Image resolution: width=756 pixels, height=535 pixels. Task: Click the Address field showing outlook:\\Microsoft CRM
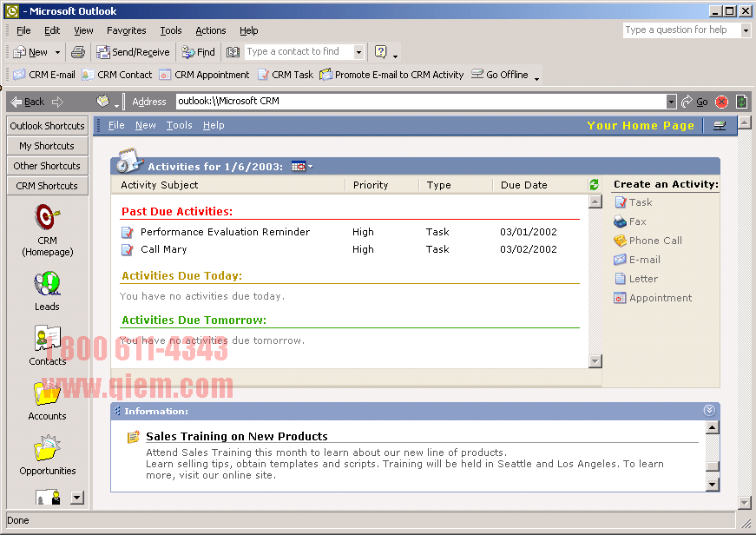[421, 102]
